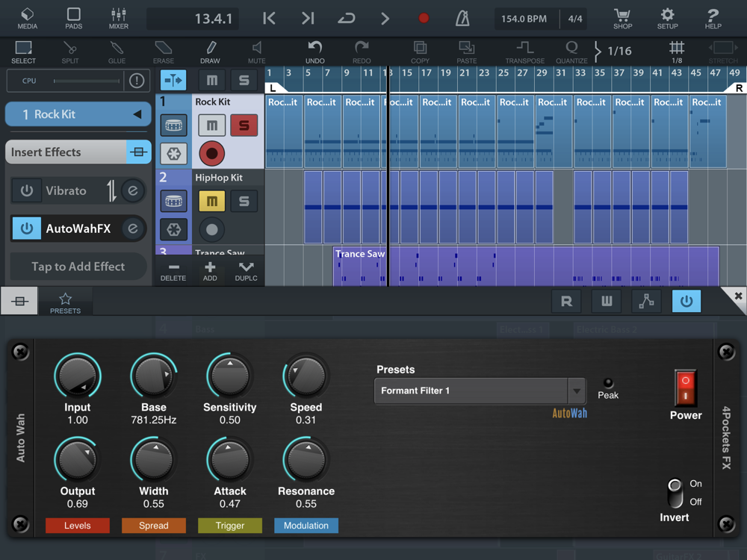Select the Levels section label

[x=77, y=526]
